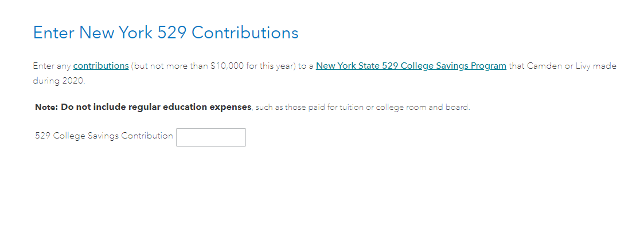Open New York State 529 College Savings Program link
This screenshot has width=644, height=249.
tap(411, 66)
